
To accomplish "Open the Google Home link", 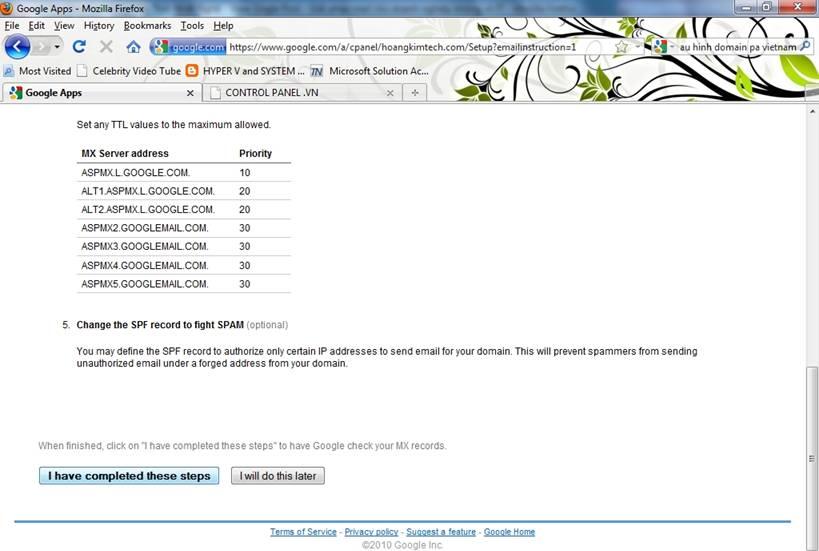I will click(x=509, y=532).
